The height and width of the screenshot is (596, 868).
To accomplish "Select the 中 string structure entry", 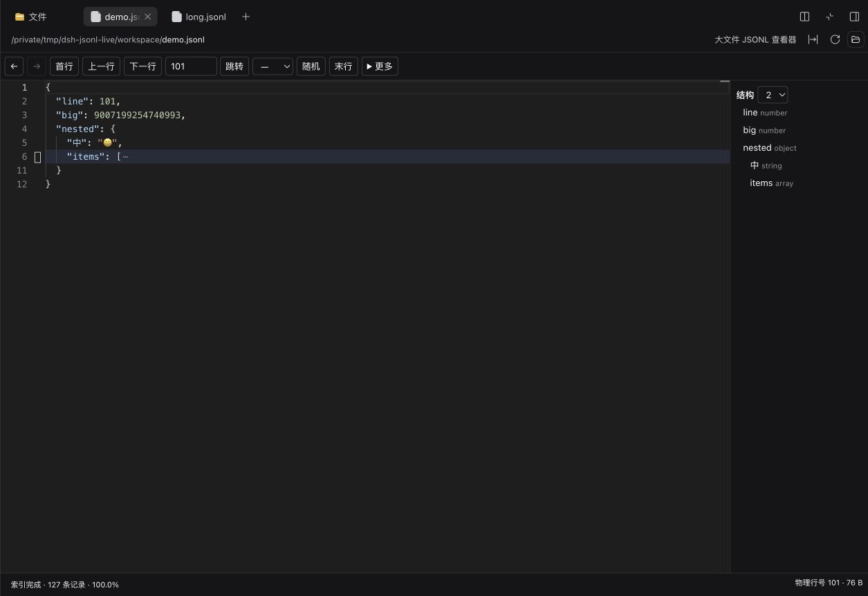I will (x=766, y=165).
